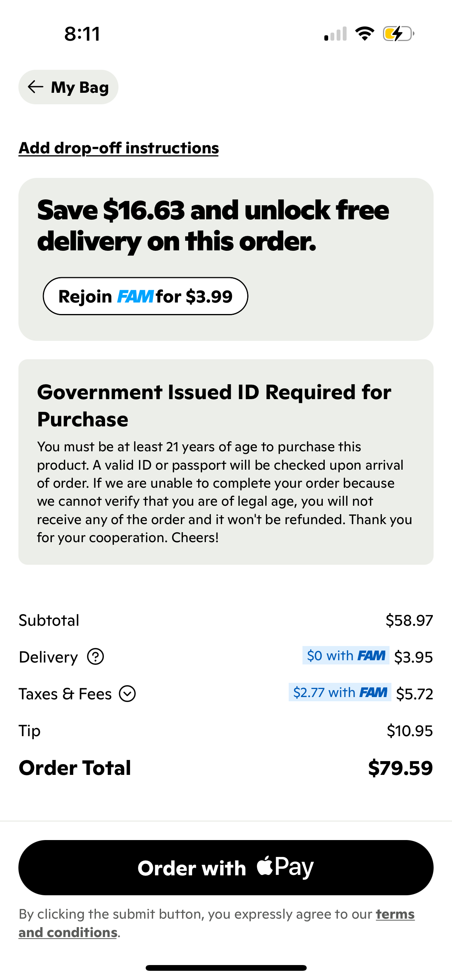Expand the Taxes & Fees breakdown chevron
The image size is (452, 980).
(128, 694)
